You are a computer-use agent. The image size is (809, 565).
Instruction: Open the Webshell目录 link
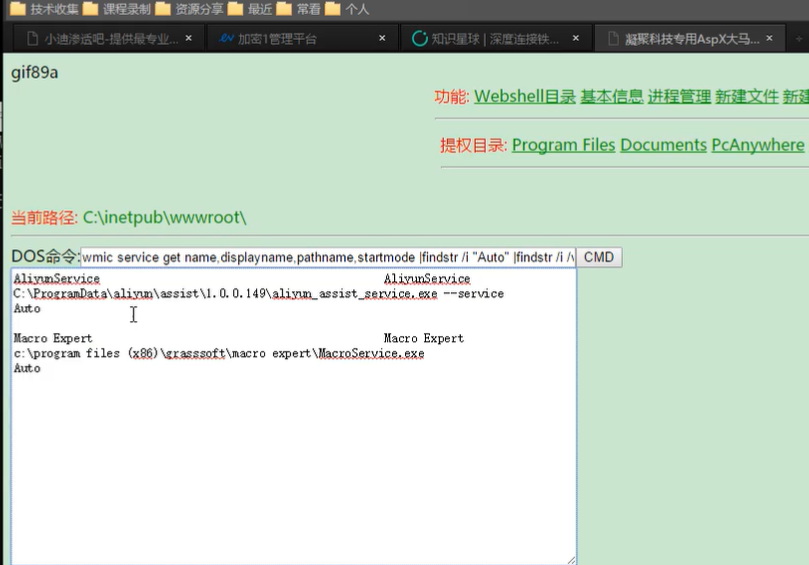(x=525, y=96)
